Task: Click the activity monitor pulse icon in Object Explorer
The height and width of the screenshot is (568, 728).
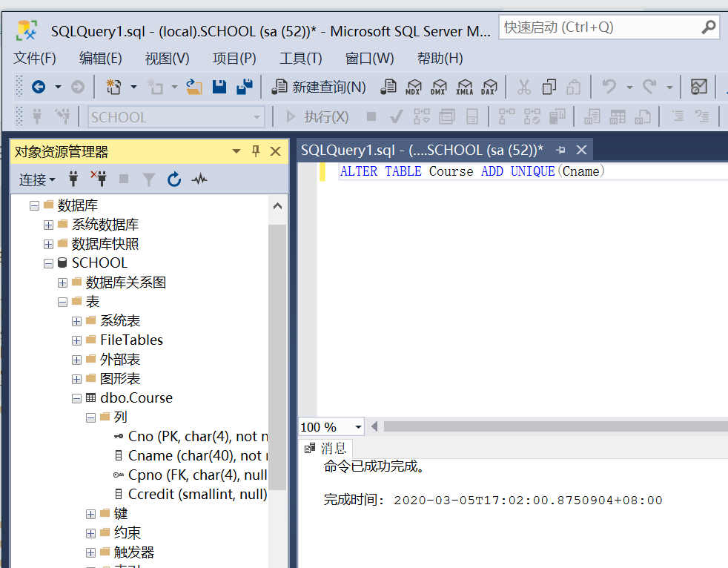Action: click(x=199, y=179)
